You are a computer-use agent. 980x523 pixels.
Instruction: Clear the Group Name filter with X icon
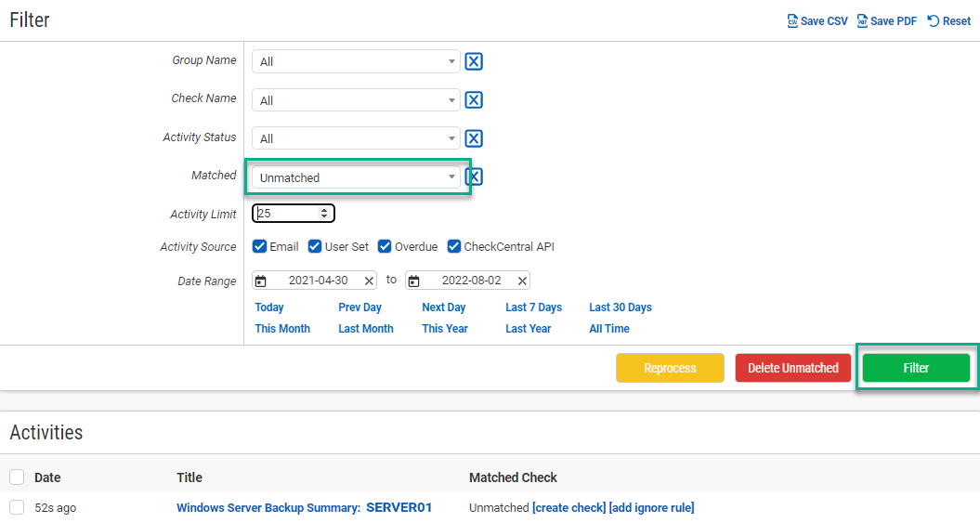tap(474, 62)
